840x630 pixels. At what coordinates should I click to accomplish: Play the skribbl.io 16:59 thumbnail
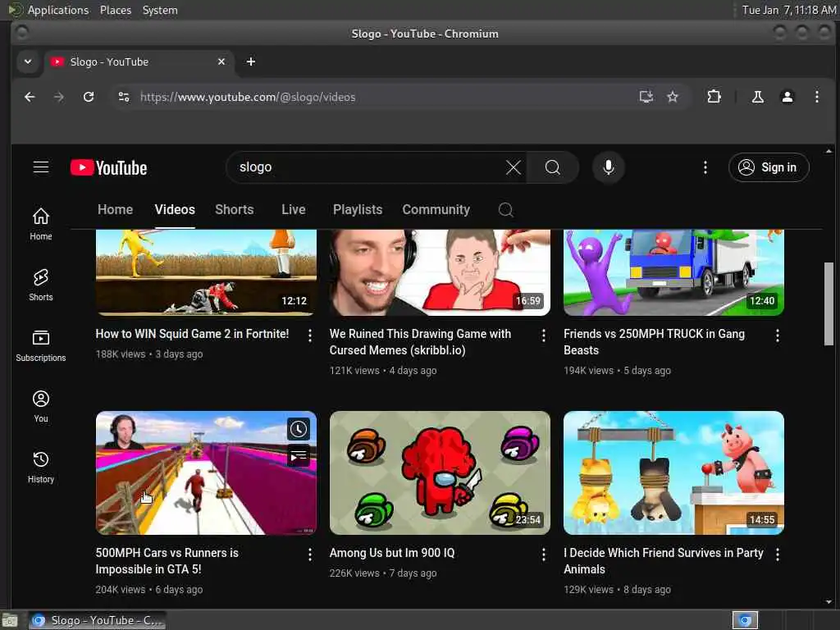click(x=440, y=272)
